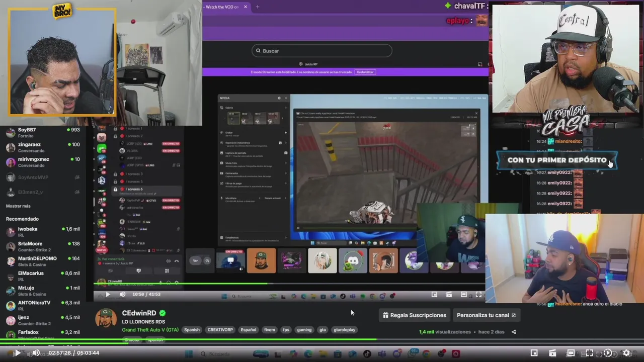Click Regala Suscripciones button

(414, 315)
